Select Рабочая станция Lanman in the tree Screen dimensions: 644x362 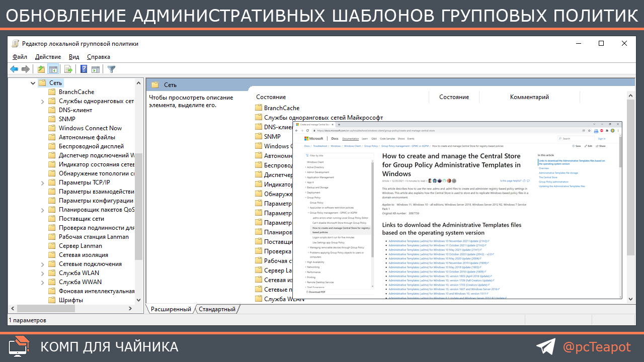coord(94,237)
